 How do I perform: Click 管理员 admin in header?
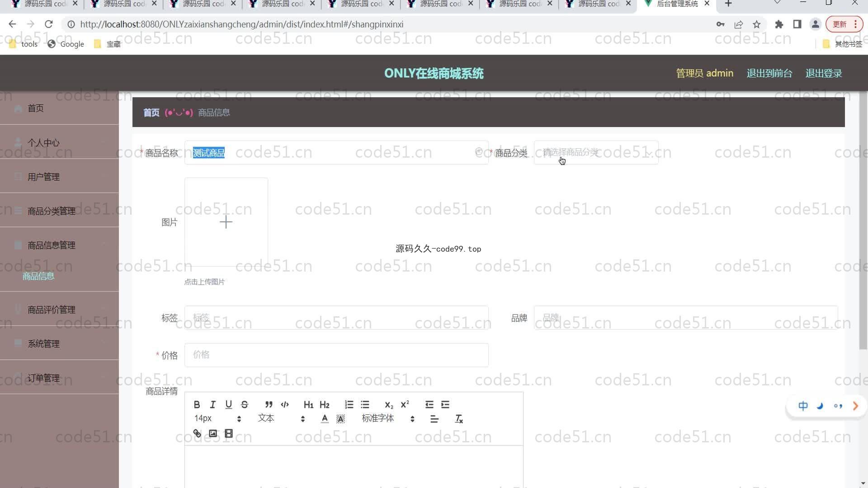(x=704, y=73)
